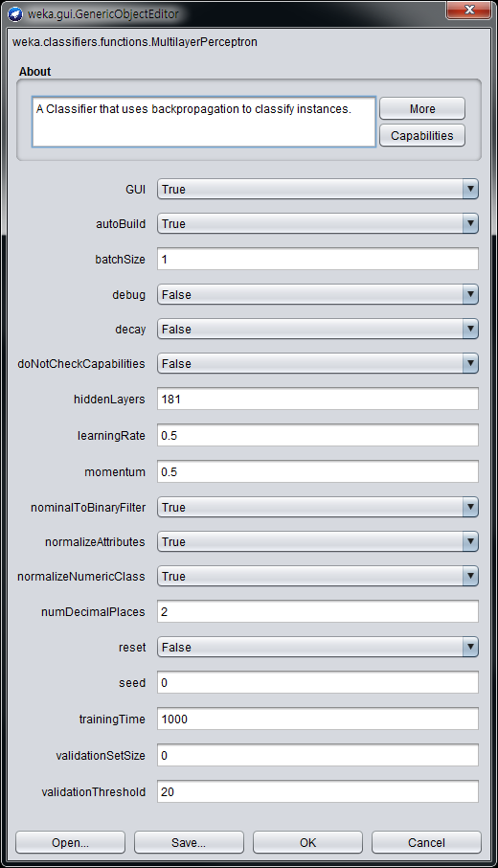This screenshot has height=868, width=498.
Task: Expand the normalizeNumericClass dropdown
Action: coord(318,576)
